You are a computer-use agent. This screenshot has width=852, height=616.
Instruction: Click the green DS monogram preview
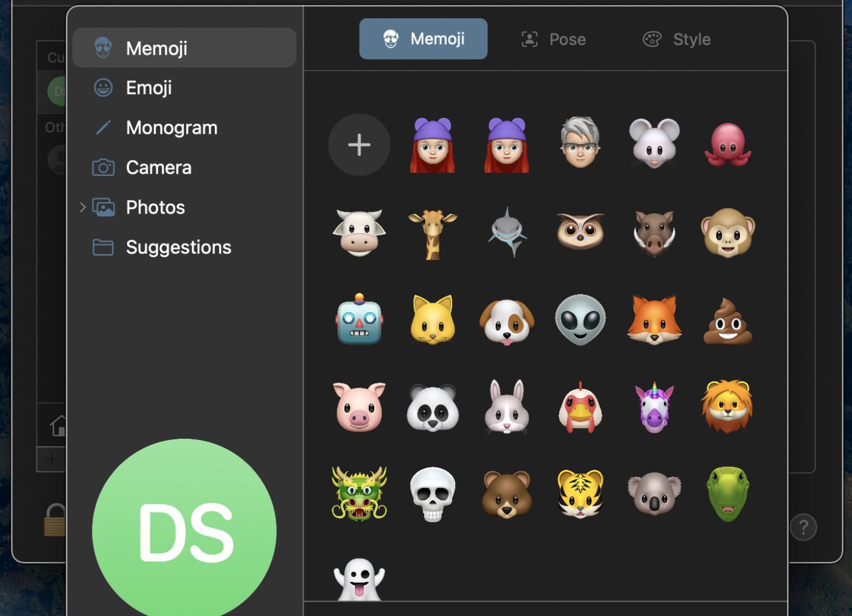tap(184, 531)
